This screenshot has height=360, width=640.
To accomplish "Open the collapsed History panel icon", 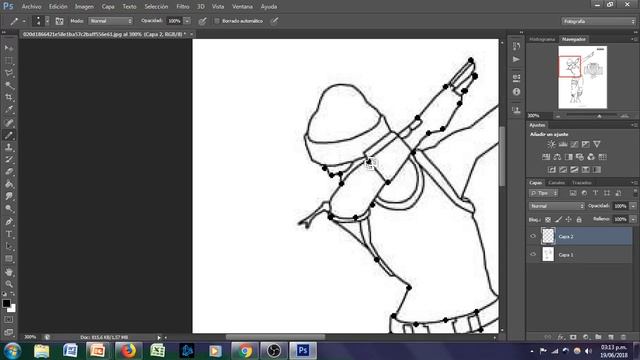I will [x=516, y=46].
